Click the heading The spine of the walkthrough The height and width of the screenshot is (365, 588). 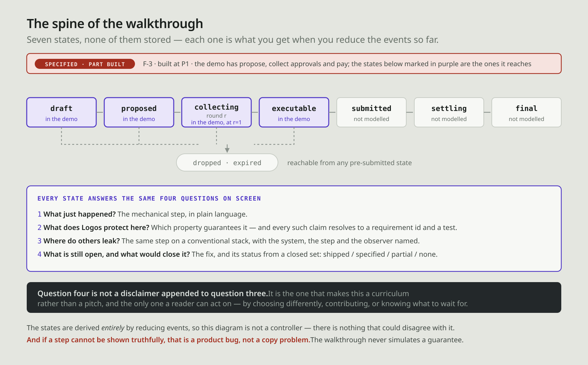point(115,24)
